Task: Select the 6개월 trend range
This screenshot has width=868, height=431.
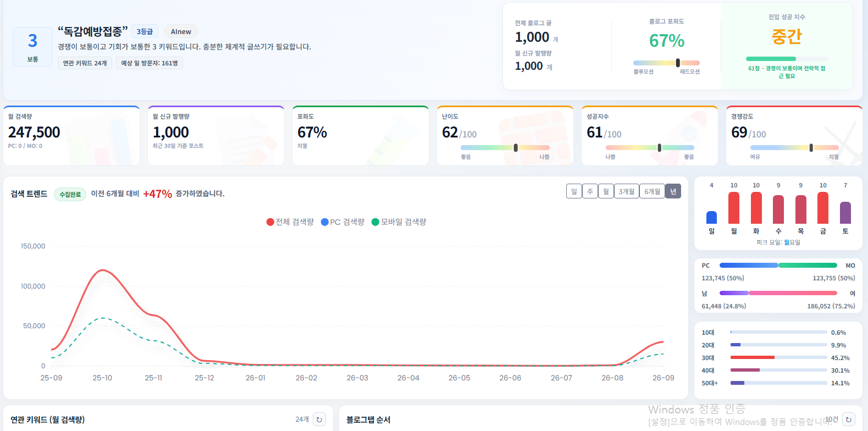Action: tap(653, 191)
